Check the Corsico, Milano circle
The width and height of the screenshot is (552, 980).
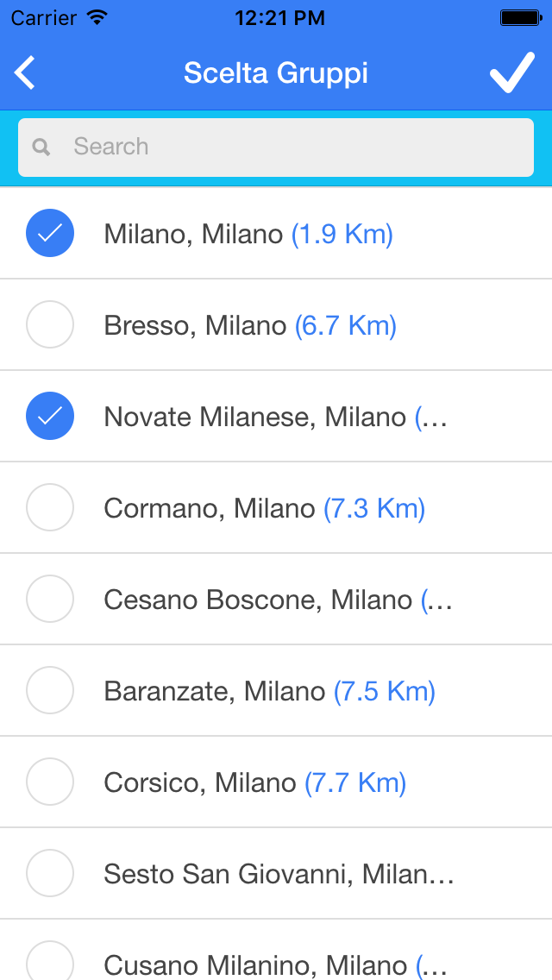pyautogui.click(x=50, y=782)
